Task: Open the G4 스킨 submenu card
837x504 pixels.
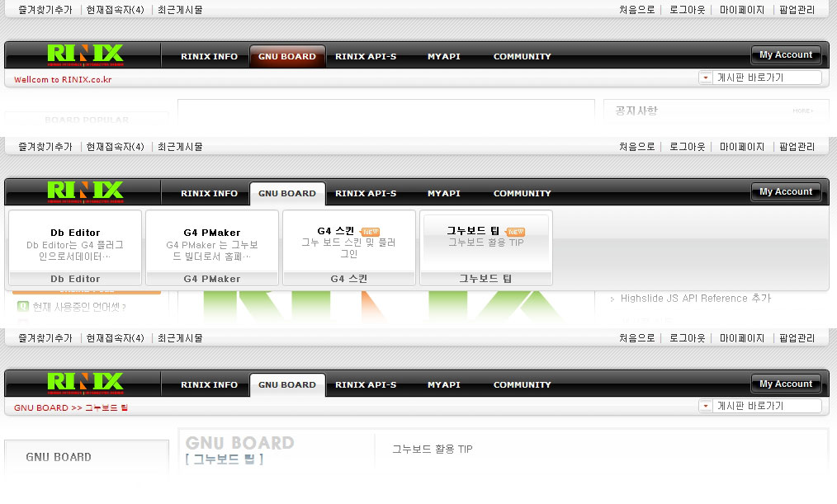Action: 349,248
